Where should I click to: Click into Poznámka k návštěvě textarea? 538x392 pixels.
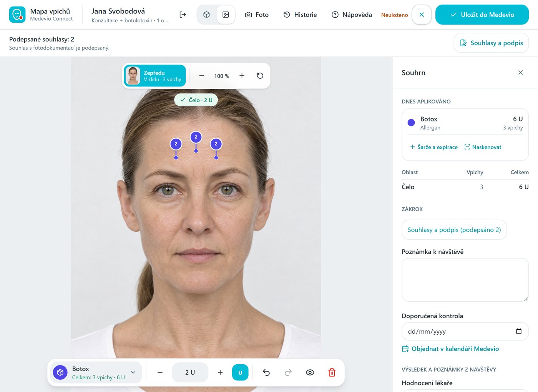(x=465, y=280)
